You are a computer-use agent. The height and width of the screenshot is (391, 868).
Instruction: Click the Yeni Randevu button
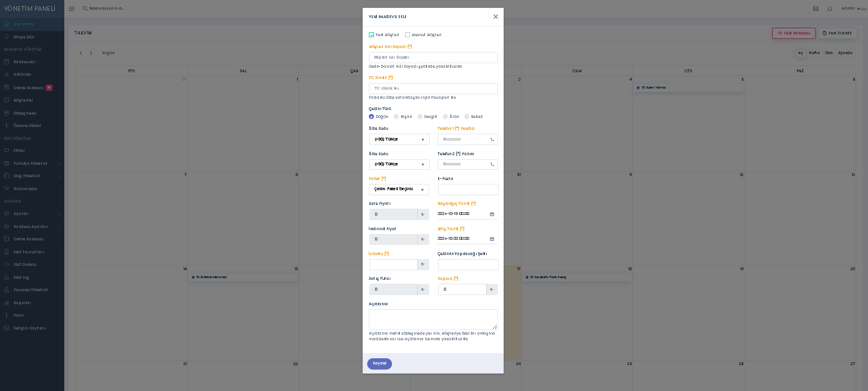pos(794,33)
